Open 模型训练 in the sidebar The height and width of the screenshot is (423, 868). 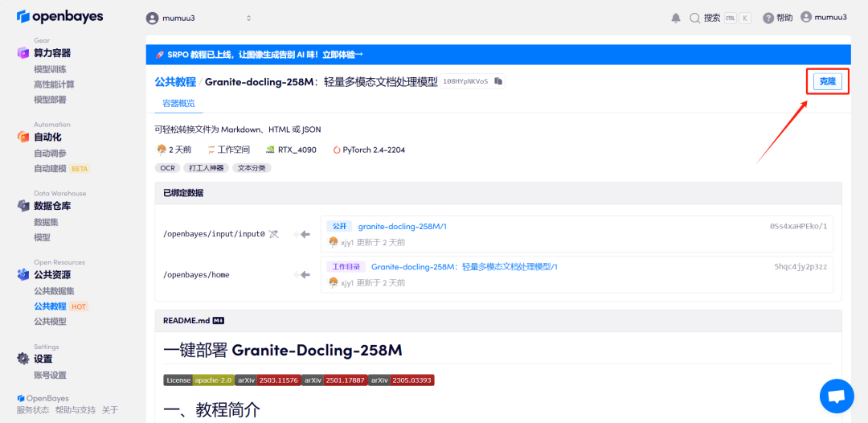pyautogui.click(x=50, y=70)
